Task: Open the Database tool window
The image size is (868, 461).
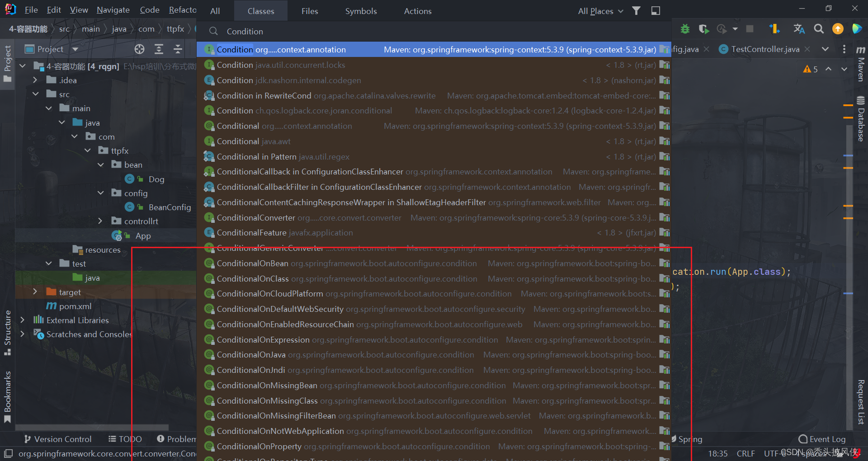Action: [861, 119]
